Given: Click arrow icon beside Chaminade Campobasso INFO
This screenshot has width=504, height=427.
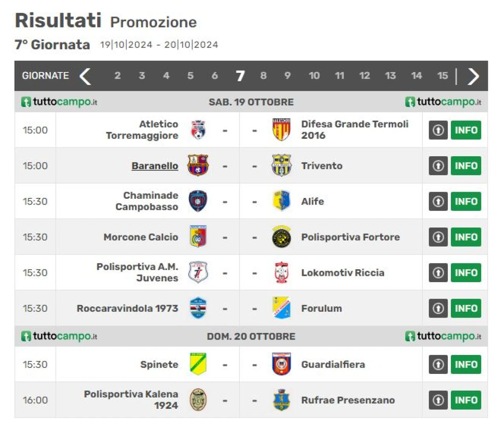Looking at the screenshot, I should 438,201.
